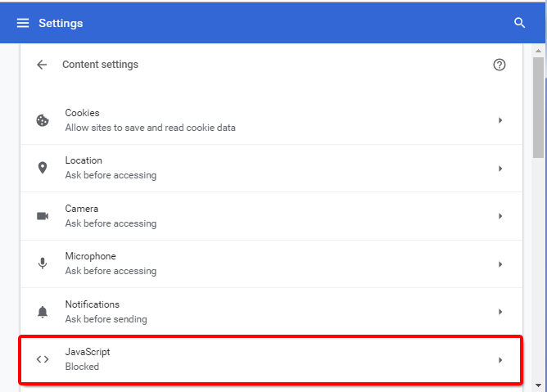Click the Notifications bell icon
The height and width of the screenshot is (392, 547).
43,312
